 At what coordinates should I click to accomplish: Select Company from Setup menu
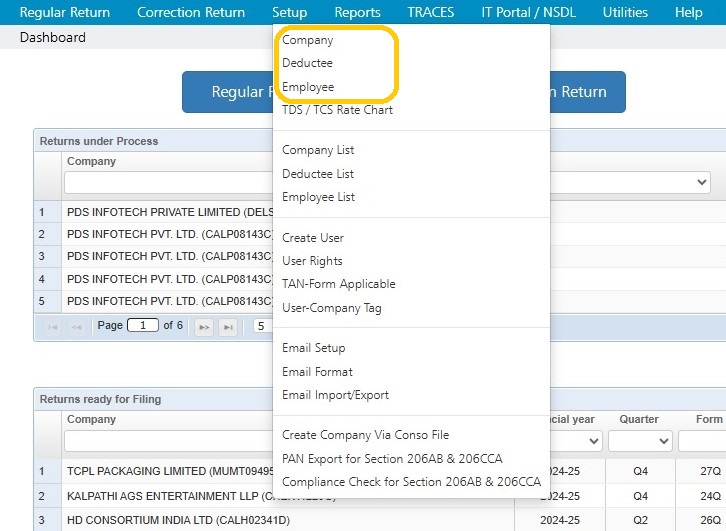coord(307,40)
